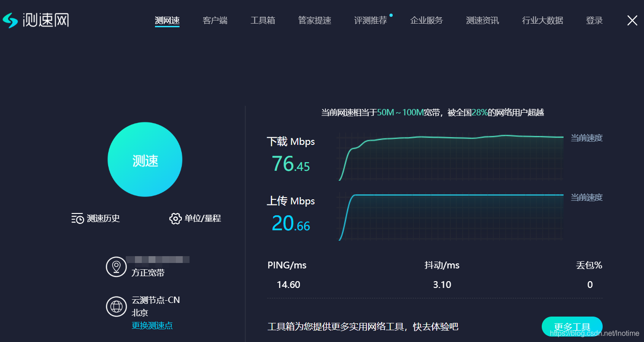This screenshot has height=342, width=644.
Task: Click the 28% percentage text
Action: coord(479,112)
